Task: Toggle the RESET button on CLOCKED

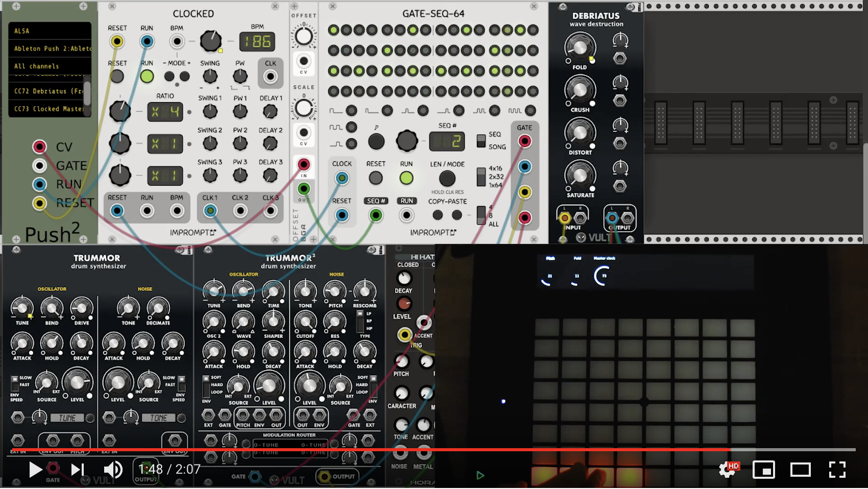Action: (x=117, y=77)
